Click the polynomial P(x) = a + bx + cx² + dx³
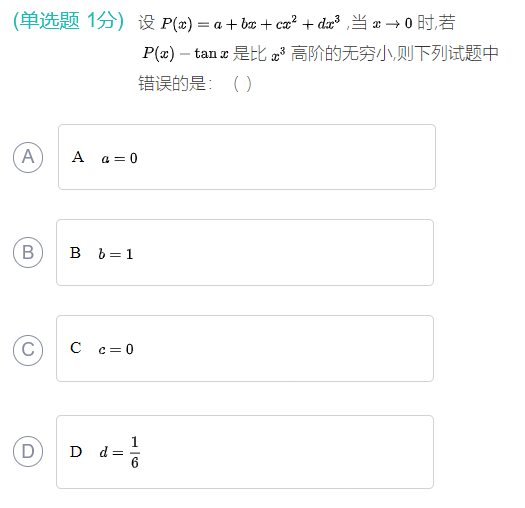The image size is (525, 508). pyautogui.click(x=250, y=23)
